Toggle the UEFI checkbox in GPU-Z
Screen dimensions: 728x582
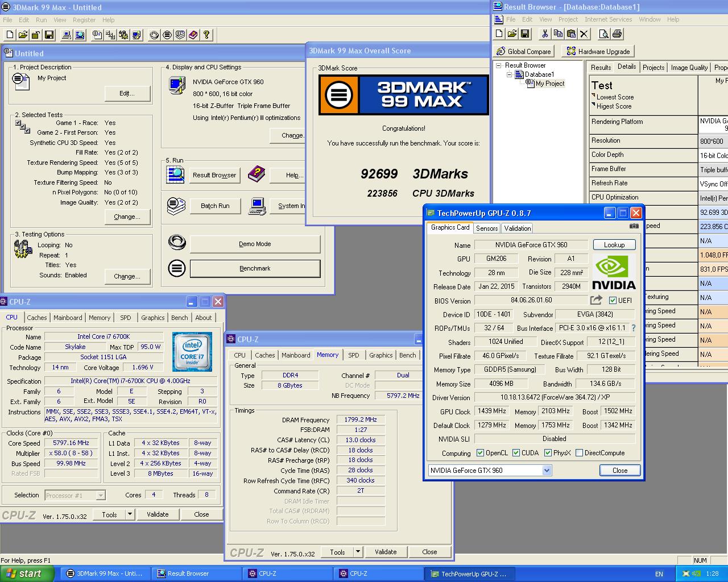tap(613, 301)
